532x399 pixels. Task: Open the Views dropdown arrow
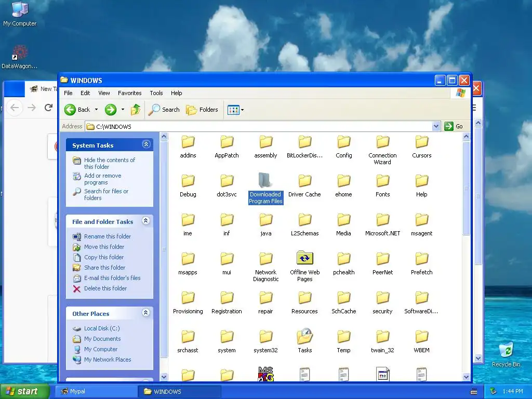pyautogui.click(x=242, y=110)
